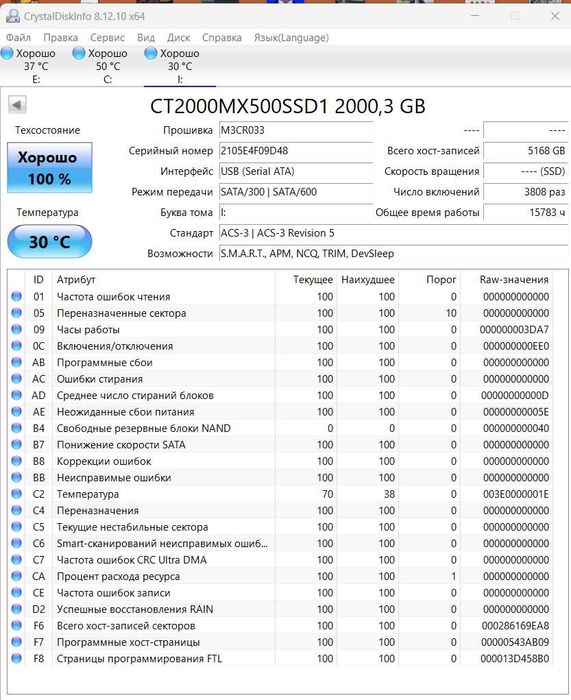Open the Сервис menu
571x700 pixels.
point(107,38)
